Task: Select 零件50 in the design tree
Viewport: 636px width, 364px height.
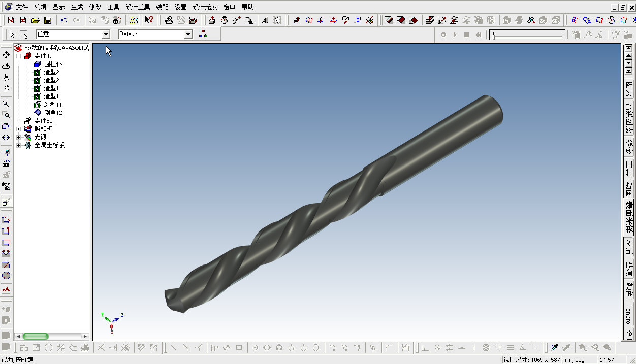Action: coord(44,121)
